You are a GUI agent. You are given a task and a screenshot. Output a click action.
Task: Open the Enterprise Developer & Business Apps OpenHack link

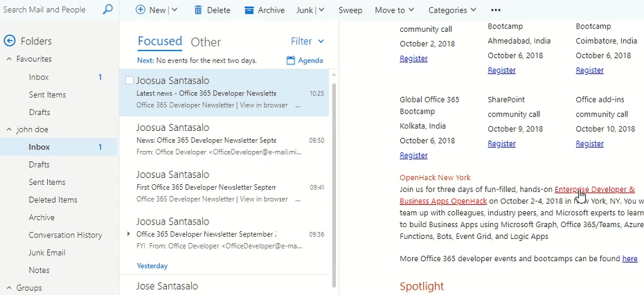point(594,189)
